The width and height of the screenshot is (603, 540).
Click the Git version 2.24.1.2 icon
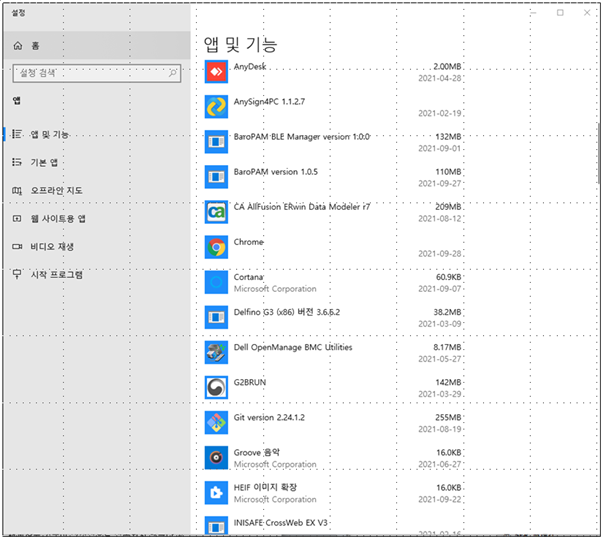pos(216,422)
